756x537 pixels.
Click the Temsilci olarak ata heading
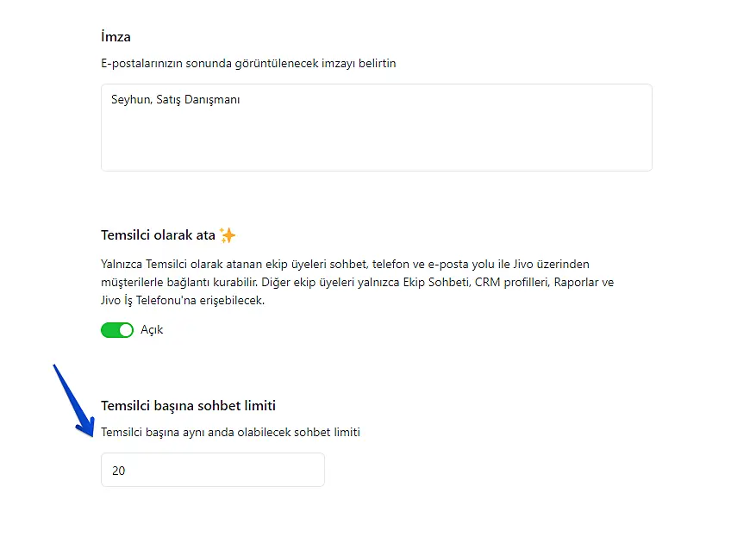point(158,235)
